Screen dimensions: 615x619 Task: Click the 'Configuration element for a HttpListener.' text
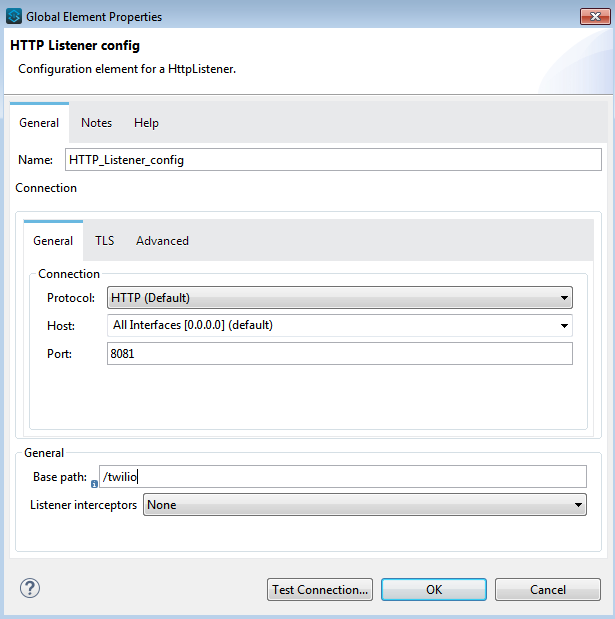point(127,69)
